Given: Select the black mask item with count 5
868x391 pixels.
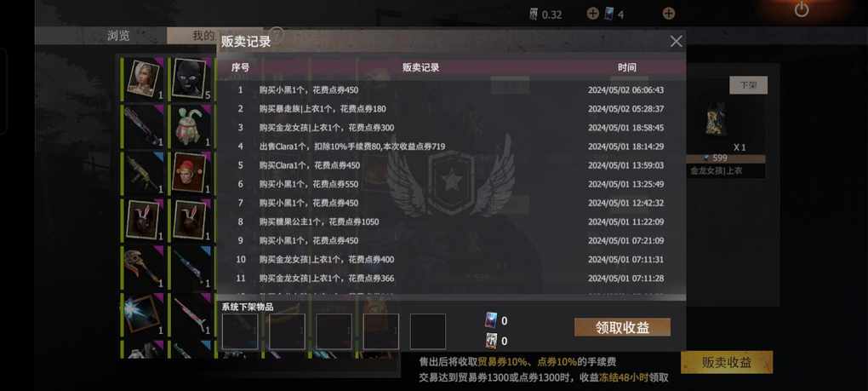Looking at the screenshot, I should (191, 79).
